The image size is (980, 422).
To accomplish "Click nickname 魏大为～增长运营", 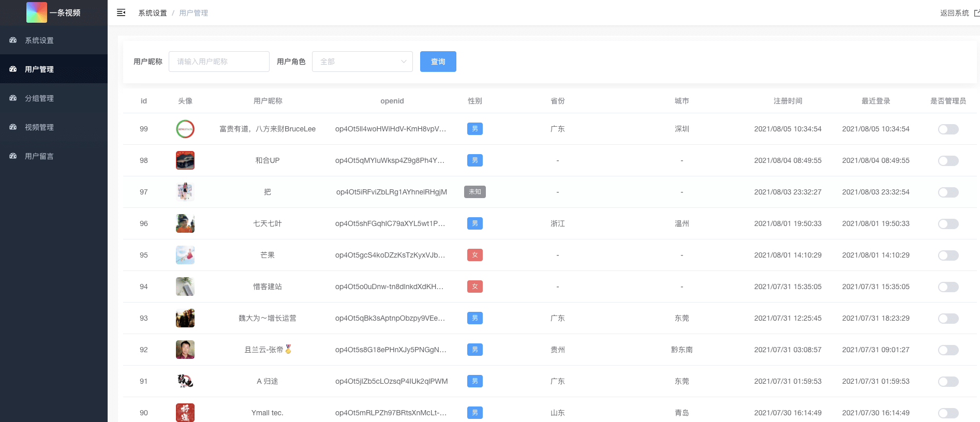I will click(268, 318).
